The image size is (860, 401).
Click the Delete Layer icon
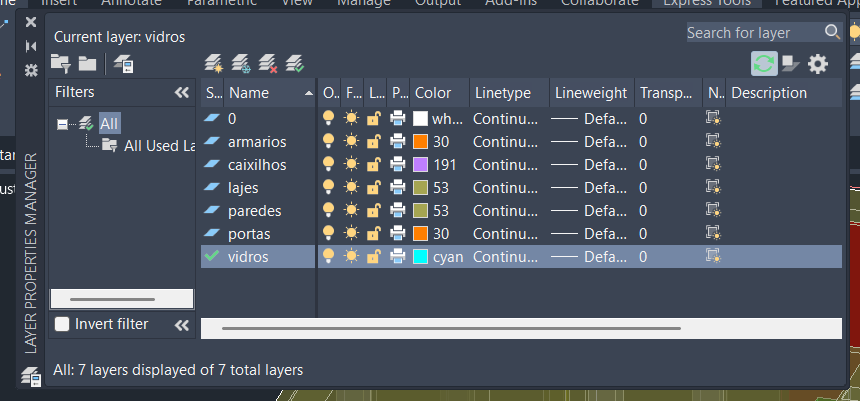point(267,64)
